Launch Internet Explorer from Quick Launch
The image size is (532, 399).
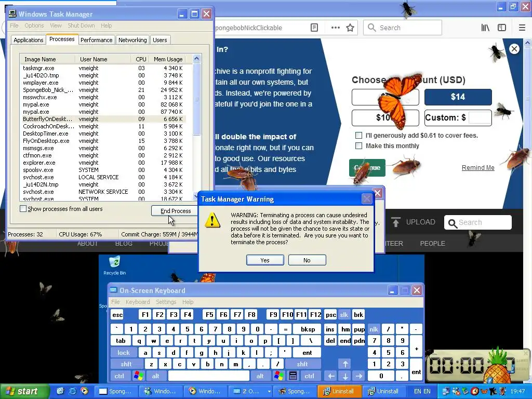point(72,391)
